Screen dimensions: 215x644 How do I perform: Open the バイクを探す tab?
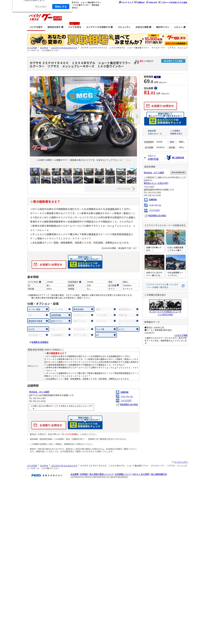coord(36,27)
